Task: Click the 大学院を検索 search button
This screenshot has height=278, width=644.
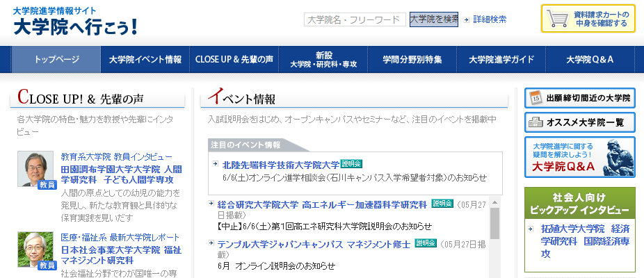Action: coord(434,19)
